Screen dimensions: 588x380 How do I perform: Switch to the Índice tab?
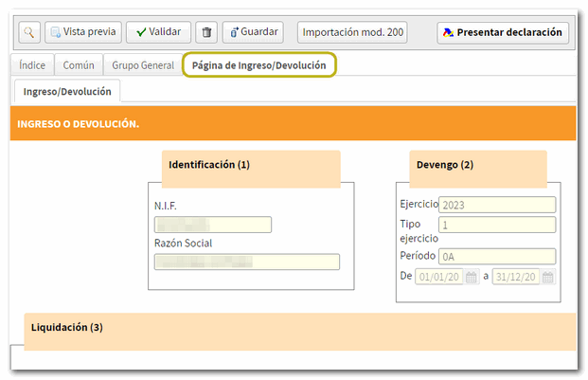click(32, 65)
